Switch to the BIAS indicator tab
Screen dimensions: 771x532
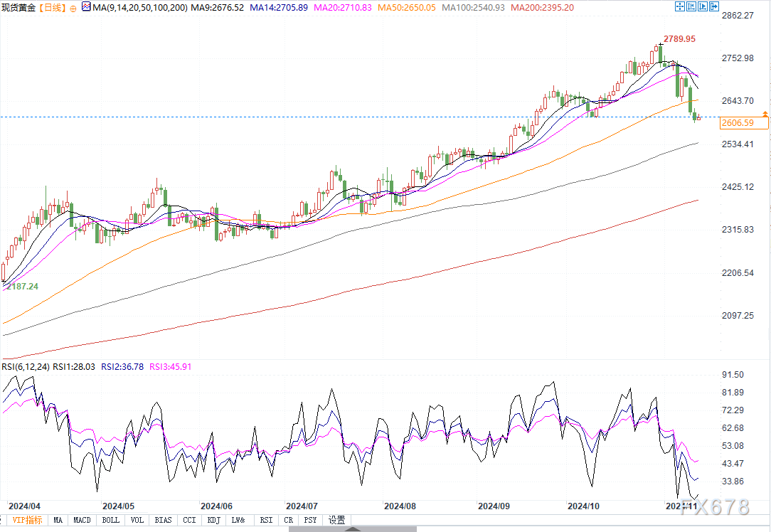(x=163, y=520)
